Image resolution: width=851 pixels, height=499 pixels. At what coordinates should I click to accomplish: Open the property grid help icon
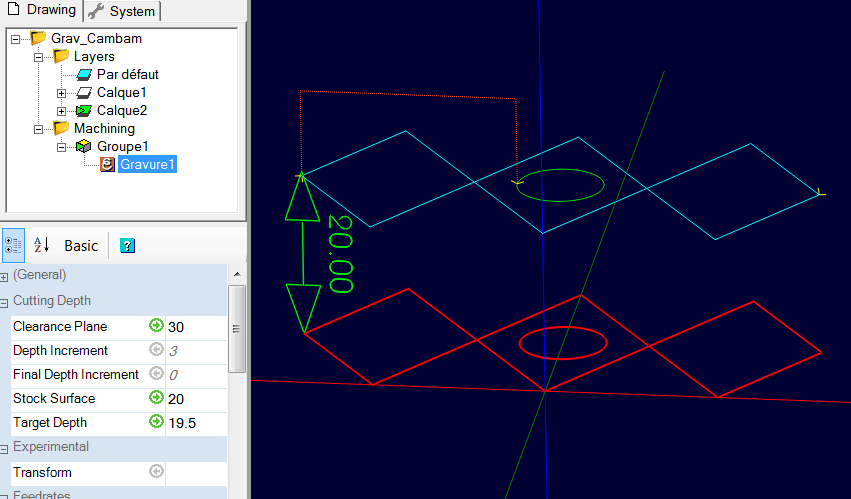coord(127,245)
